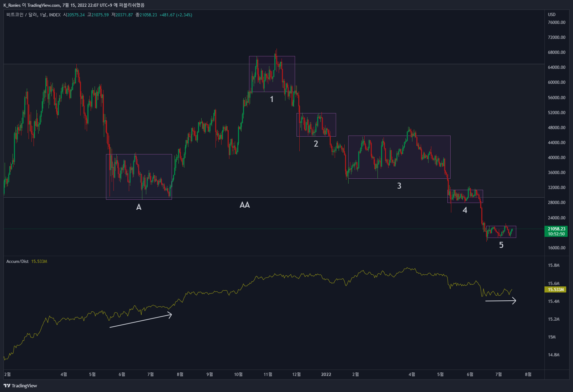This screenshot has height=392, width=573.
Task: Click the '11월' label on the time axis
Action: 268,375
